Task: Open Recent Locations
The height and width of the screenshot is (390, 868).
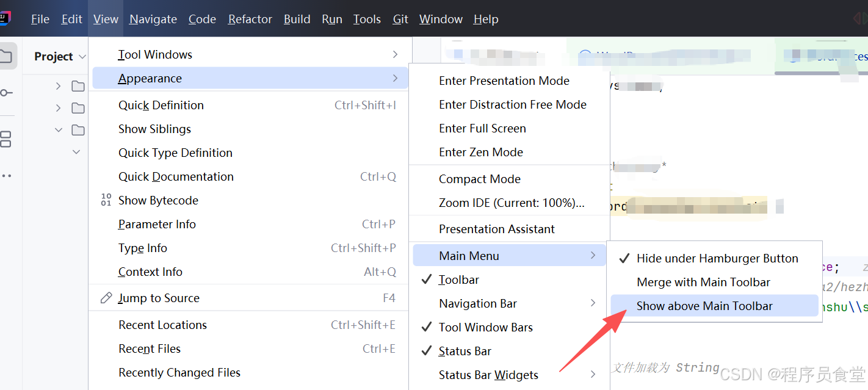Action: click(x=250, y=325)
